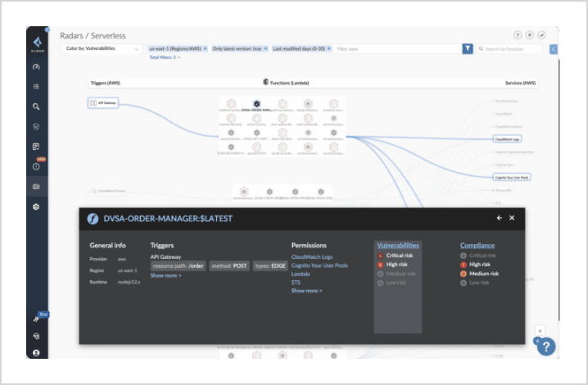Click the Radars / Serverless breadcrumb title
The image size is (588, 385).
[x=93, y=36]
